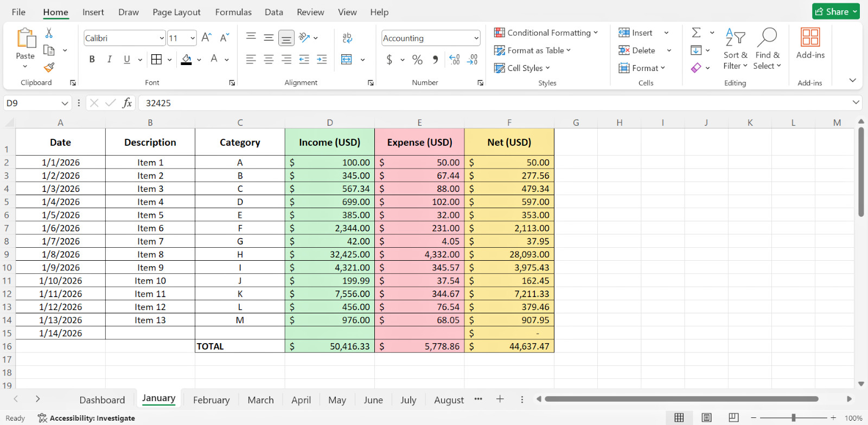Center text horizontally

pos(269,59)
